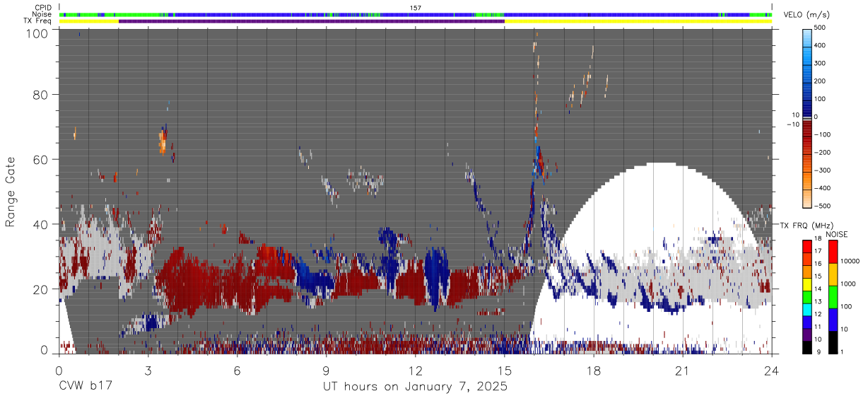
Task: Click the range gate tick 20
Action: [41, 289]
